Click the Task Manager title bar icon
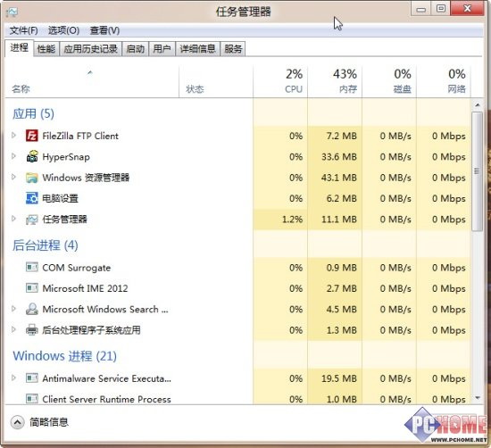The height and width of the screenshot is (448, 491). [x=12, y=12]
